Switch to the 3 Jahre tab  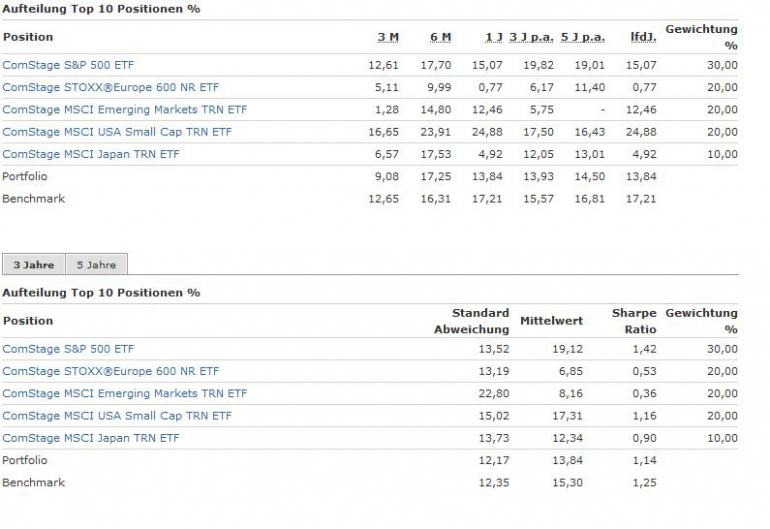click(x=34, y=265)
